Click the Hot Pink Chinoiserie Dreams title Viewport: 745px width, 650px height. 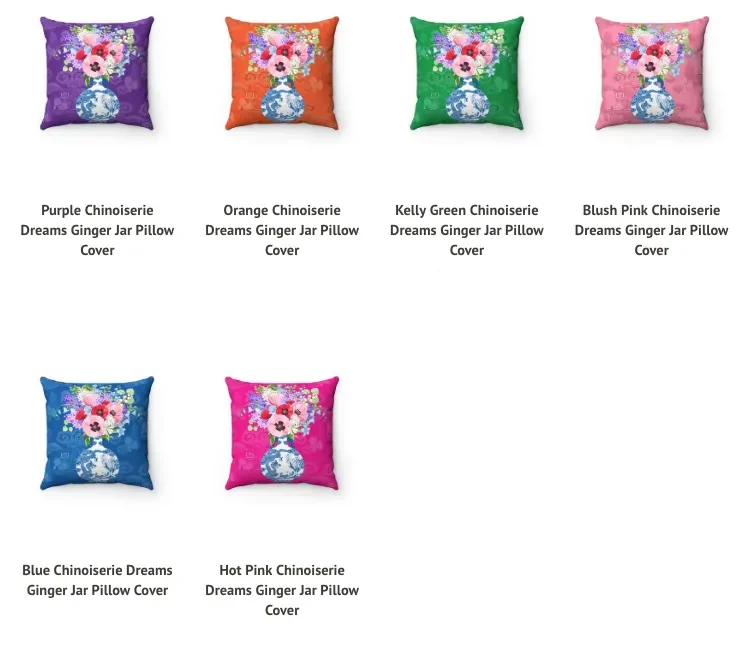(282, 590)
